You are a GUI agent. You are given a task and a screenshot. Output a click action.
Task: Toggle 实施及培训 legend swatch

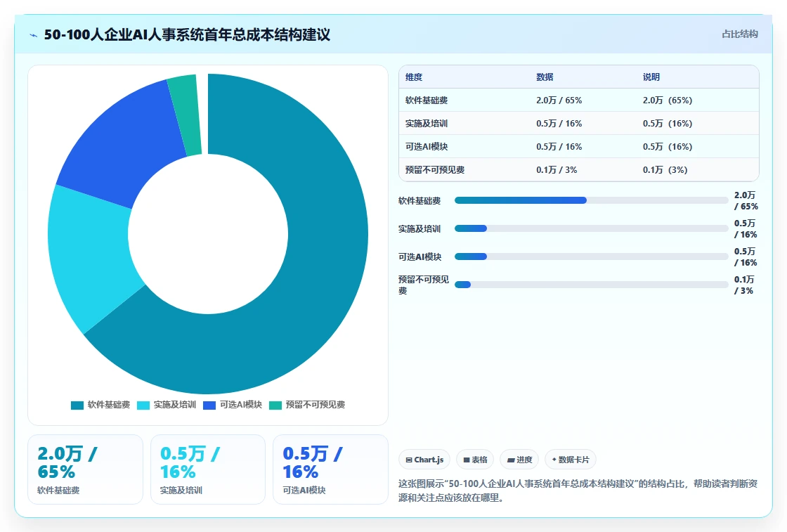[x=143, y=405]
